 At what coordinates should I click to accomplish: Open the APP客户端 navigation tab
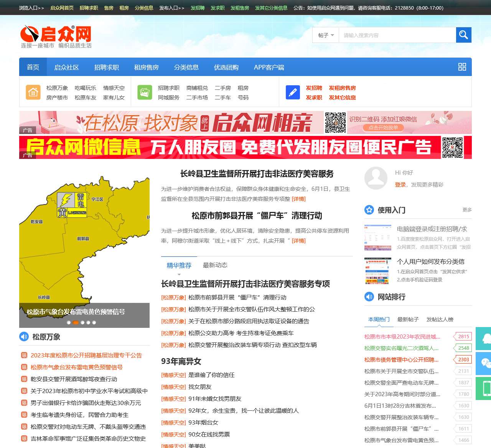[269, 67]
